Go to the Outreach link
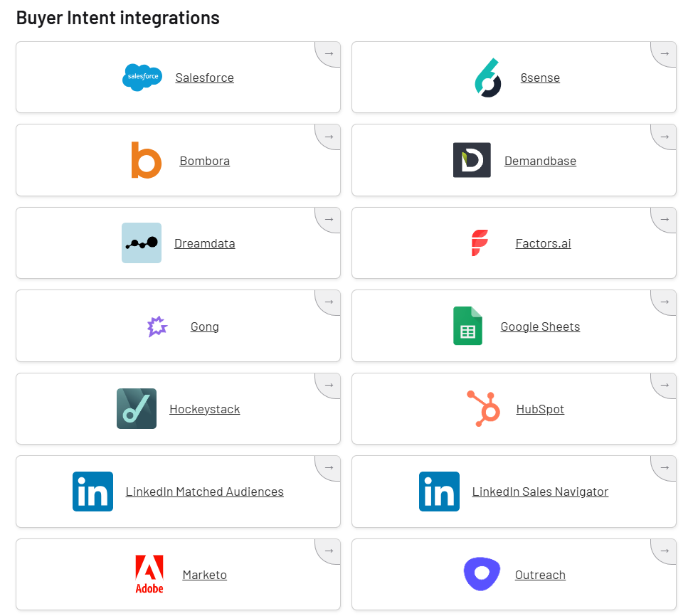The height and width of the screenshot is (616, 693). tap(540, 575)
